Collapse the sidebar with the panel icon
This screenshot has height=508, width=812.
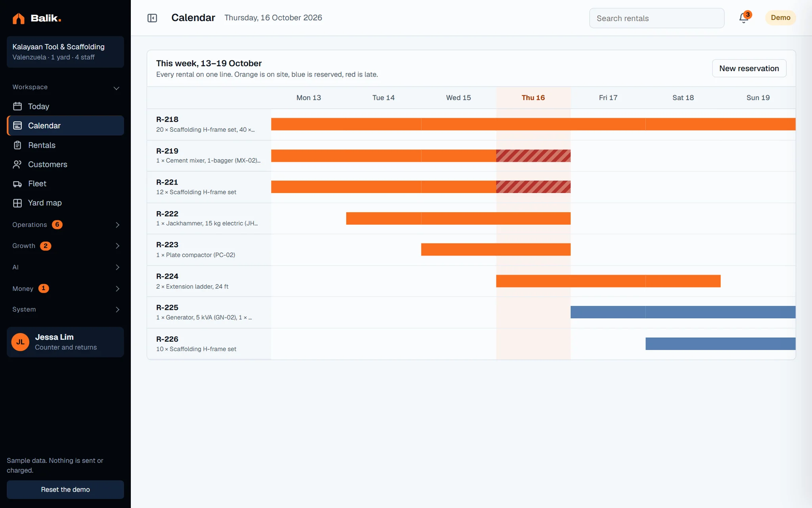pyautogui.click(x=152, y=18)
